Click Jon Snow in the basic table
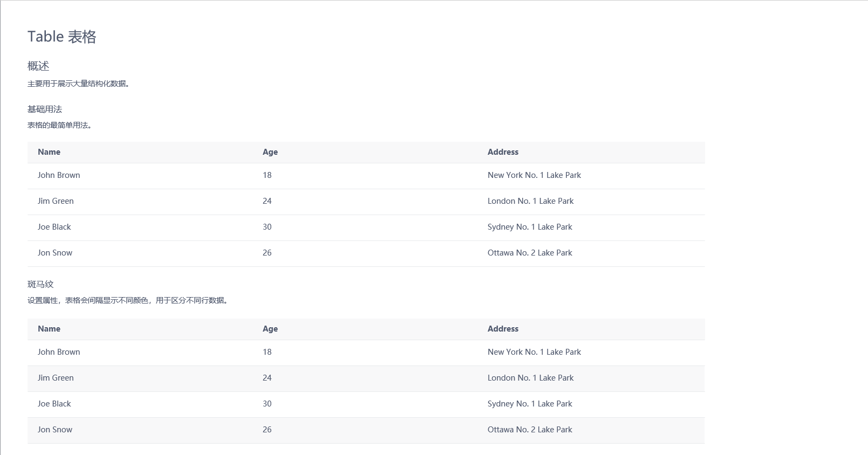The image size is (868, 455). point(55,253)
